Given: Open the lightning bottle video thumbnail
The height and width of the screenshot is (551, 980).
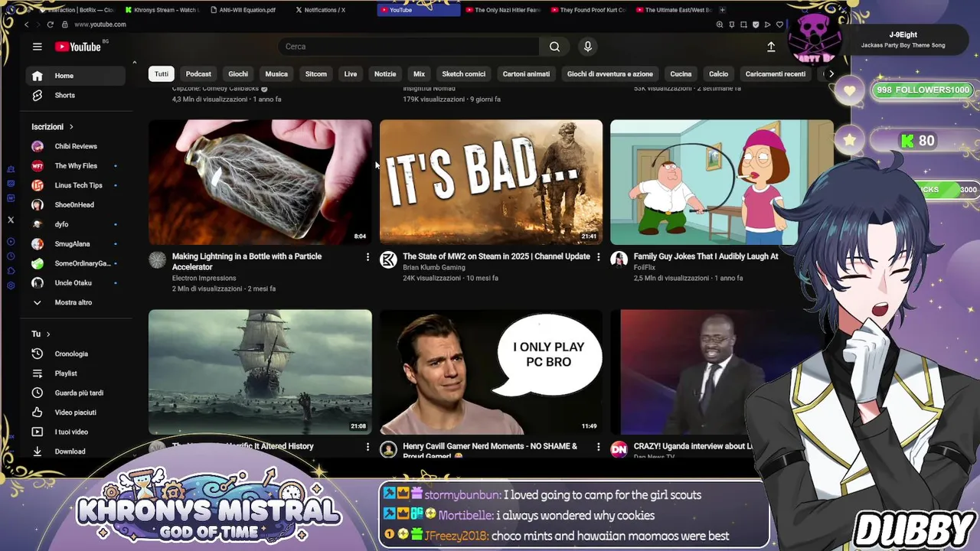Looking at the screenshot, I should coord(260,182).
